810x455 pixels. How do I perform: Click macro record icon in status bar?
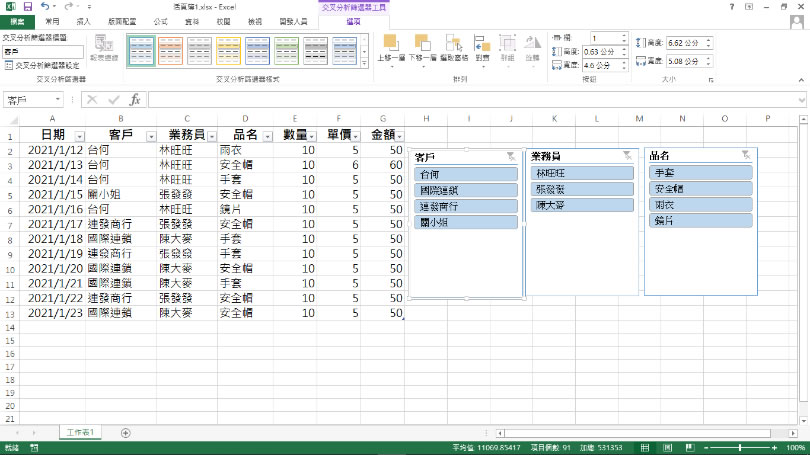tap(34, 448)
